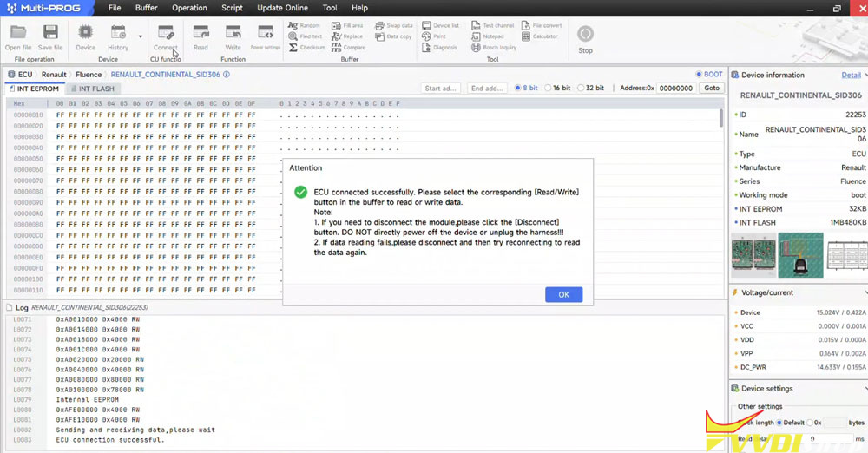The width and height of the screenshot is (868, 453).
Task: Open the Operation menu
Action: tap(188, 8)
